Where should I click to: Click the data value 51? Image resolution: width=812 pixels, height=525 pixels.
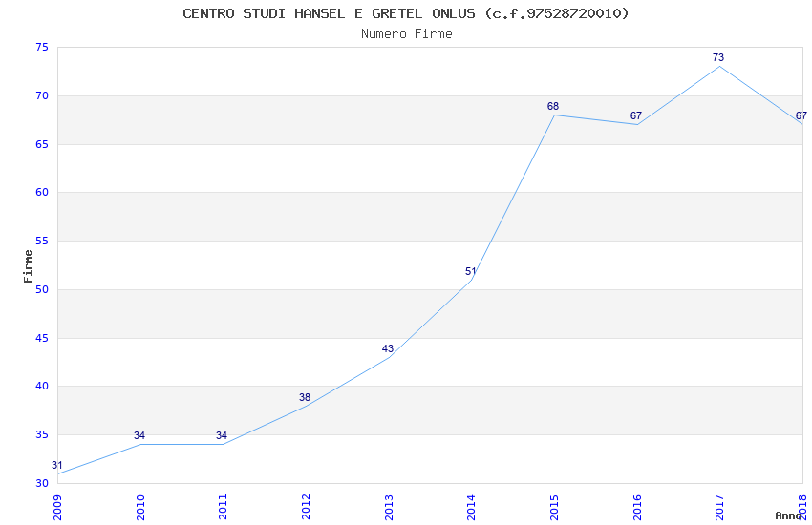[x=470, y=271]
